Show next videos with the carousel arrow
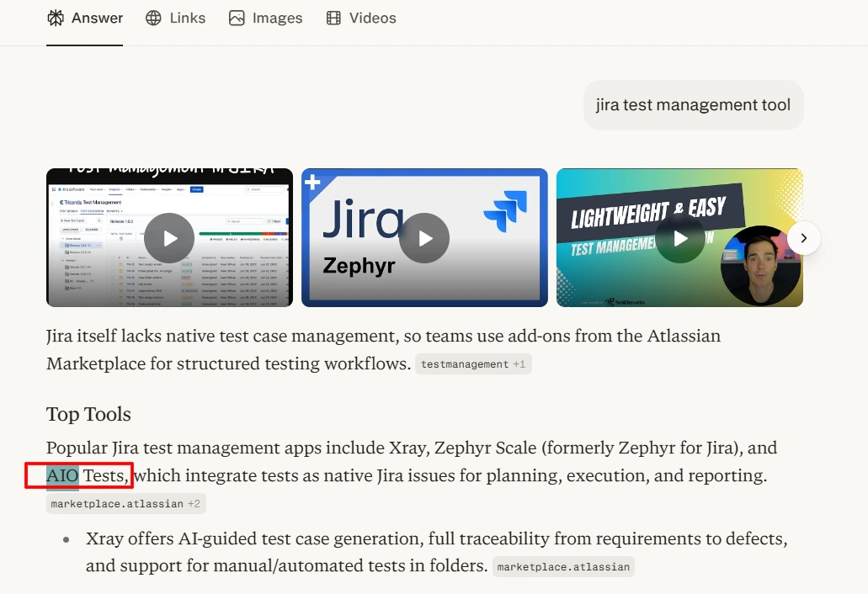Viewport: 868px width, 594px height. click(x=804, y=238)
